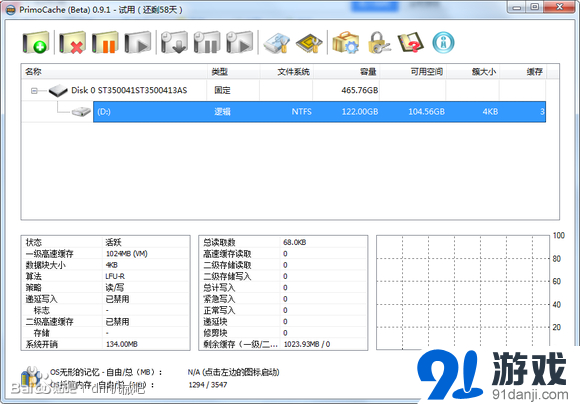The image size is (580, 404).
Task: Click the 4KB cluster size cell in D: row
Action: (x=490, y=111)
